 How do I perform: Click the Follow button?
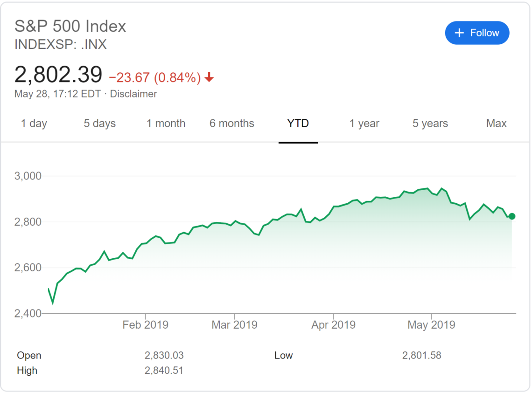(477, 33)
